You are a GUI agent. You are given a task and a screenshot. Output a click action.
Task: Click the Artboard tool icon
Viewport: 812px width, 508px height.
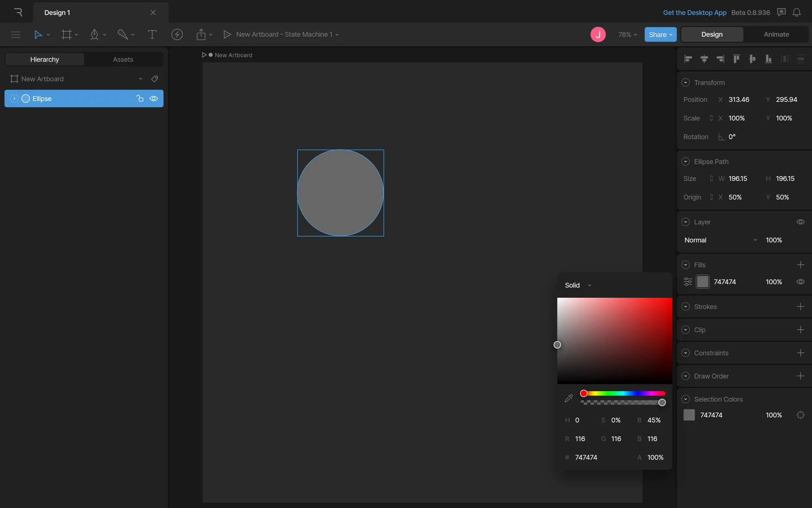pos(66,35)
